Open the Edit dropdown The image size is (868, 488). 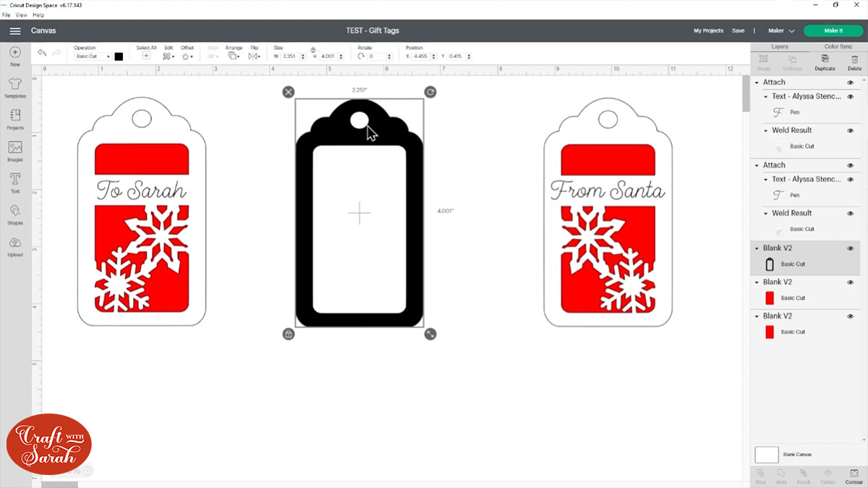click(x=168, y=56)
